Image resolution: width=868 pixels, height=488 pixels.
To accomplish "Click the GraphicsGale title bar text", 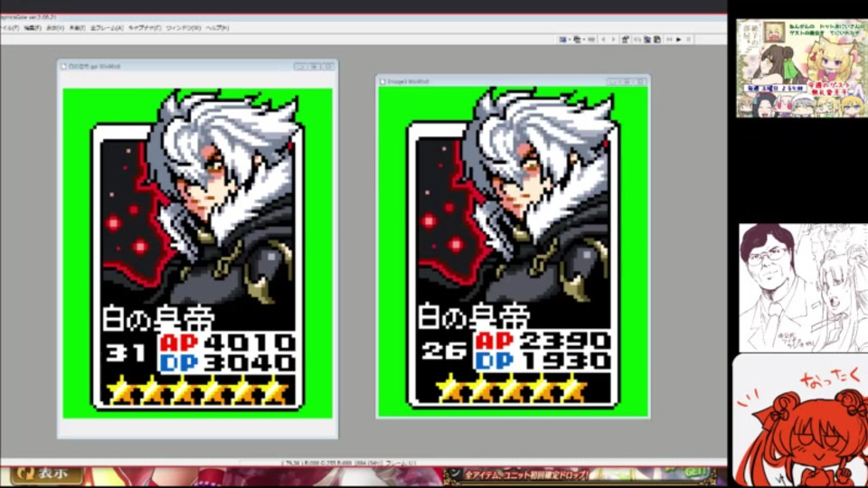I will (x=29, y=17).
